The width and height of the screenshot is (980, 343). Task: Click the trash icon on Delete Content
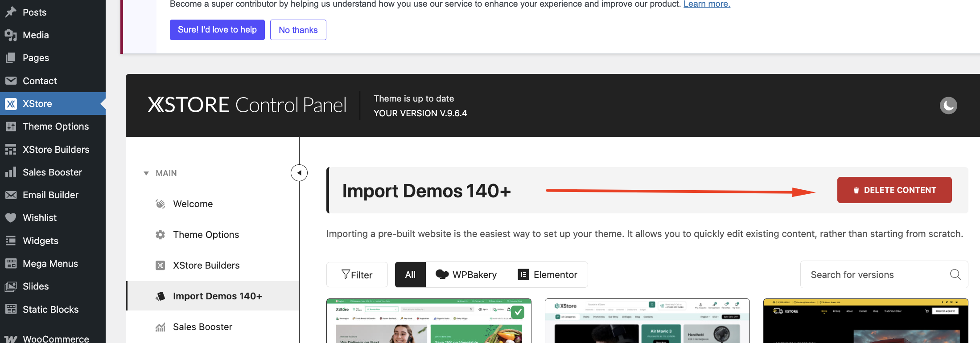point(856,191)
